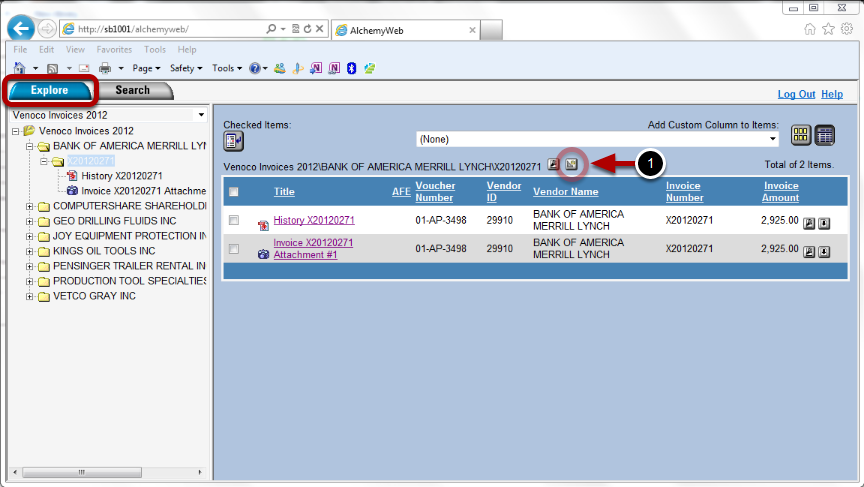Click download icon on Invoice Attachment #1 row

click(x=824, y=252)
